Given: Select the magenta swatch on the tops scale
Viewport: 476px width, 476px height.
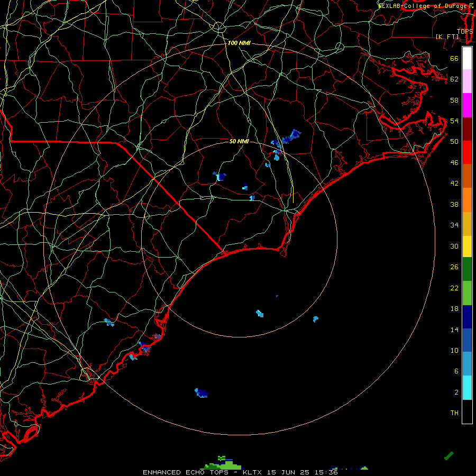Looking at the screenshot, I should point(467,105).
